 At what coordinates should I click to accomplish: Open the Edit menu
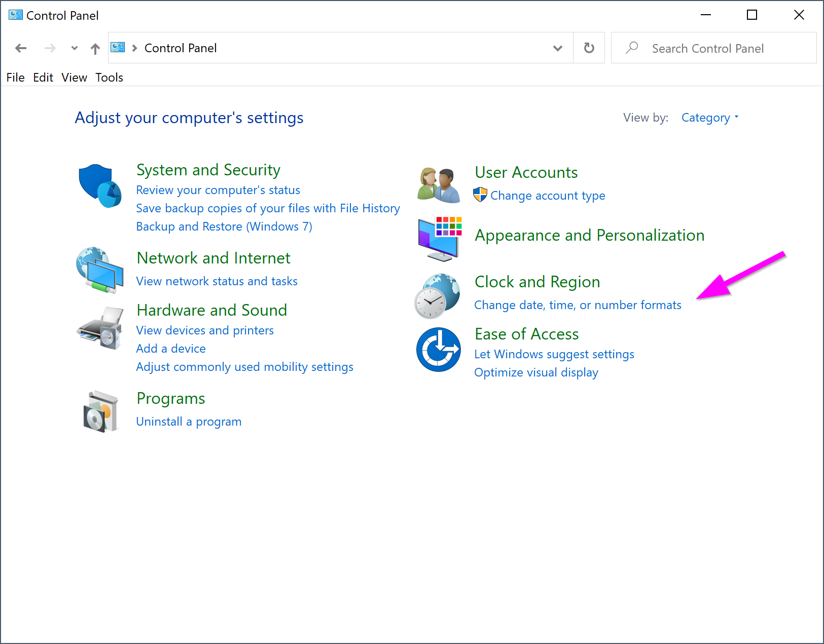(43, 78)
